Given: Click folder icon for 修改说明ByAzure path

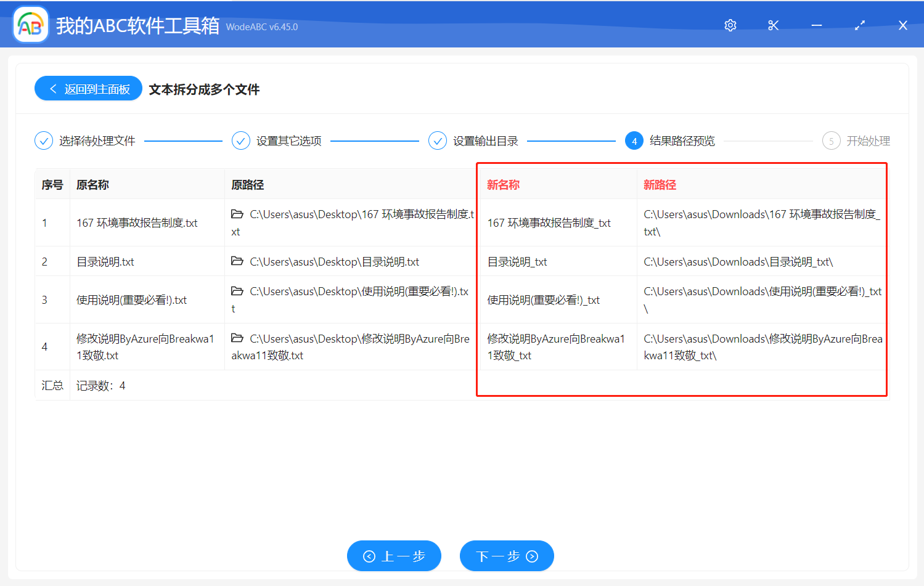Looking at the screenshot, I should 237,338.
